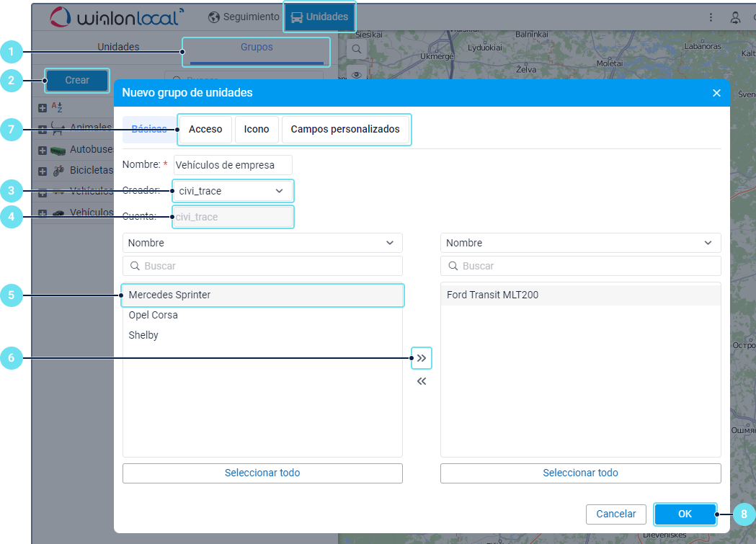The width and height of the screenshot is (756, 544).
Task: Open the three-dot menu in top bar
Action: point(711,17)
